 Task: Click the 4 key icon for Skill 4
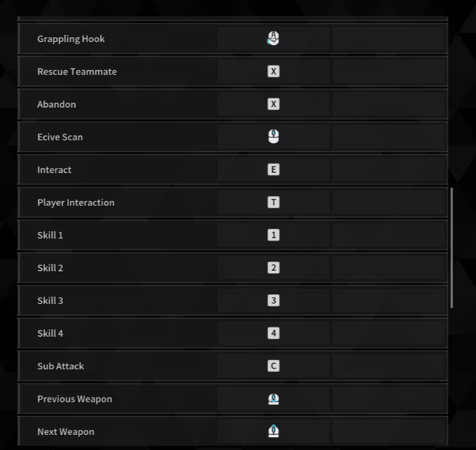tap(273, 333)
